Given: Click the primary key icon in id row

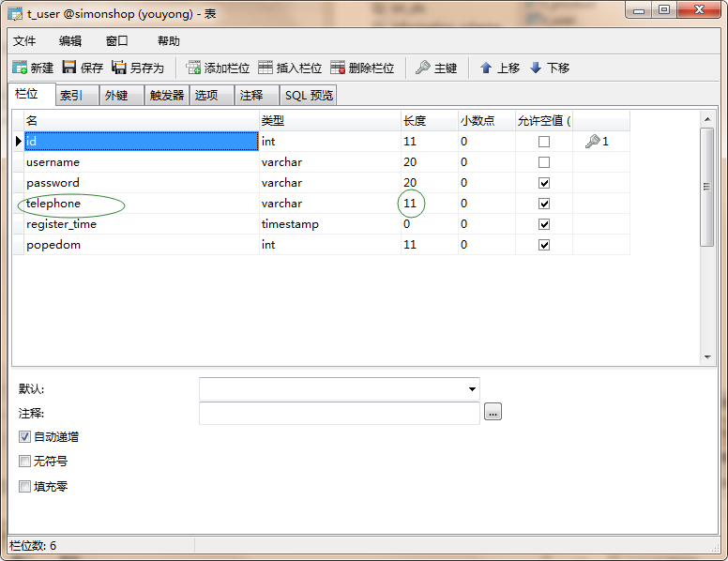Looking at the screenshot, I should tap(592, 141).
